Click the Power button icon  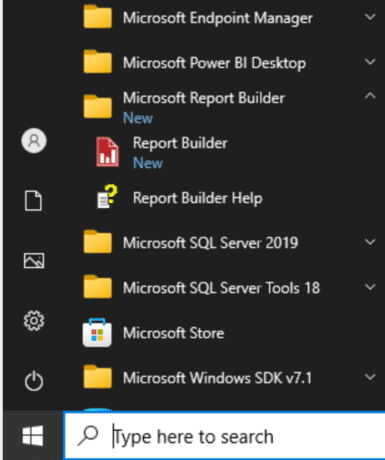pyautogui.click(x=34, y=381)
